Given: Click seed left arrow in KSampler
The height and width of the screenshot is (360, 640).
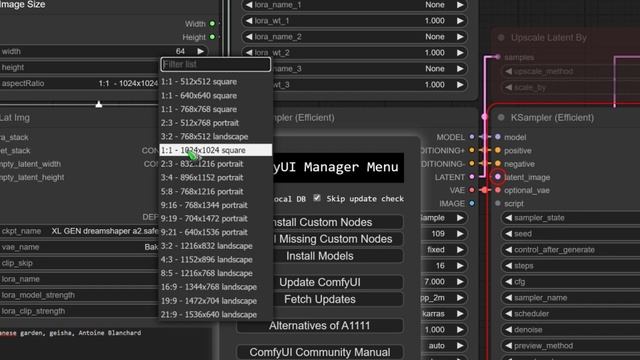Looking at the screenshot, I should click(x=509, y=234).
